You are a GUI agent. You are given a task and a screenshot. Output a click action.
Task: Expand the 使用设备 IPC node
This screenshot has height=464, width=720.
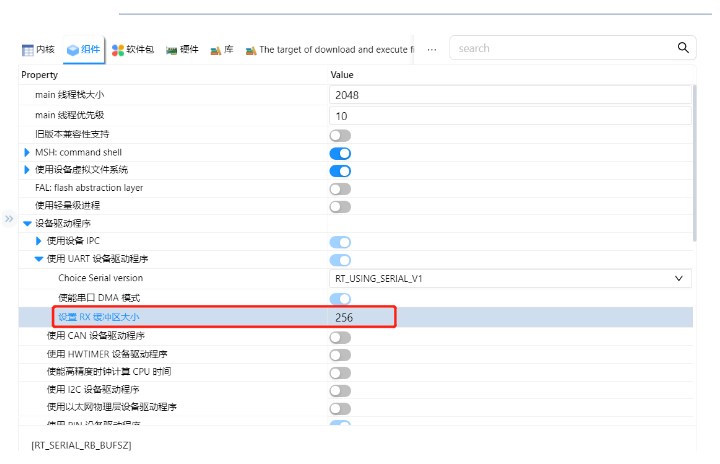pos(39,241)
